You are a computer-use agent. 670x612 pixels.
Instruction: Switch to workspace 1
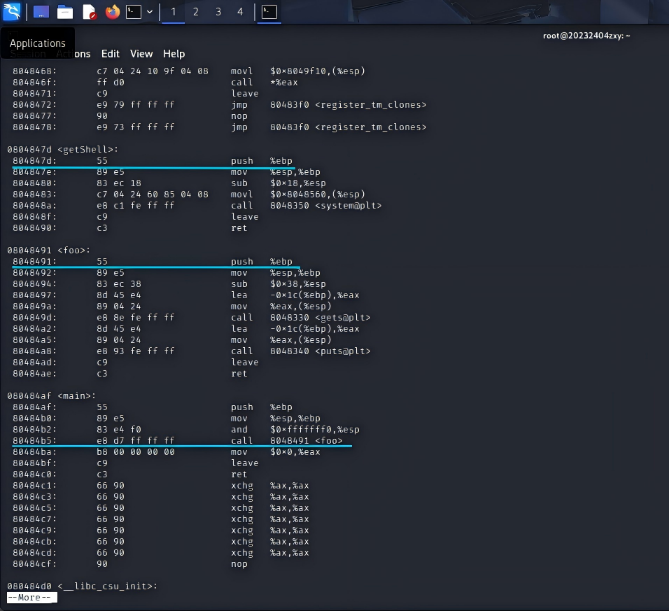click(173, 12)
